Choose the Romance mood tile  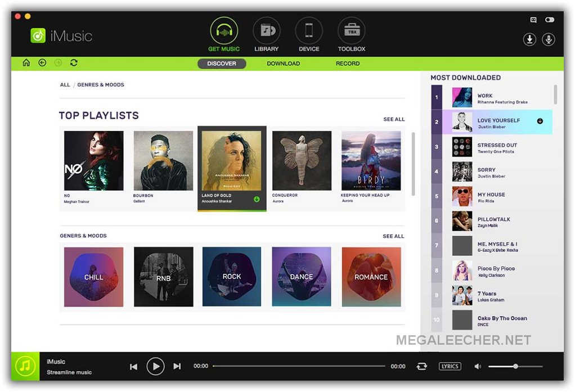[x=371, y=277]
